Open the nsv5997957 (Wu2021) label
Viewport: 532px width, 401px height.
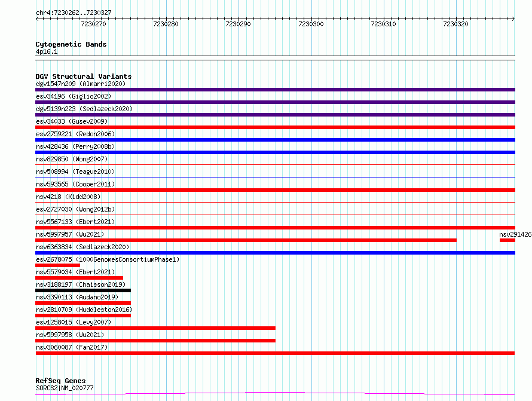pos(70,234)
